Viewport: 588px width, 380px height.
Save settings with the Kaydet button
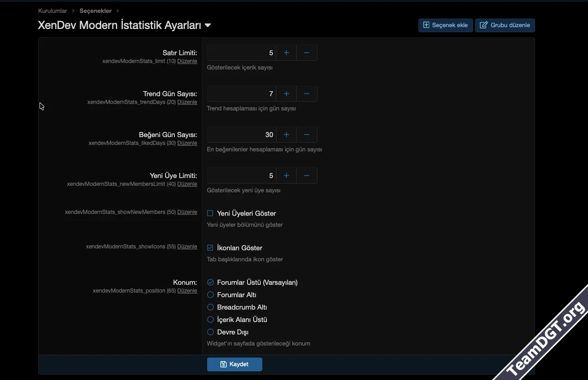(x=235, y=364)
